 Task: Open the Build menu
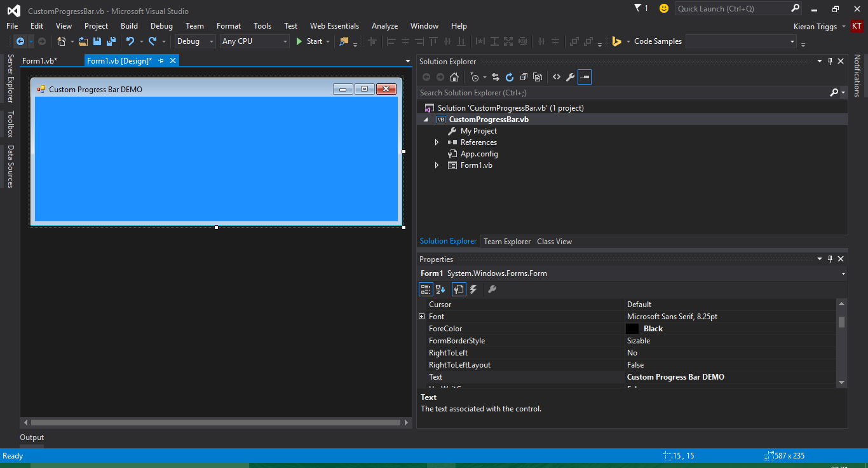129,26
